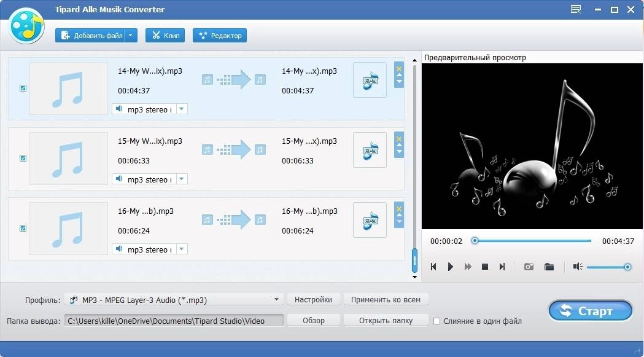Image resolution: width=644 pixels, height=357 pixels.
Task: Play the preview
Action: pos(451,267)
